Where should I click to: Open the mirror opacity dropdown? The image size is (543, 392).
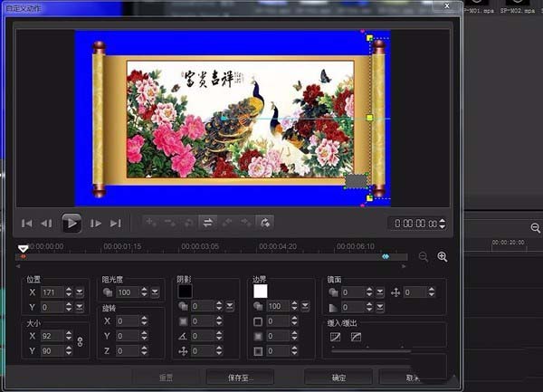(380, 292)
